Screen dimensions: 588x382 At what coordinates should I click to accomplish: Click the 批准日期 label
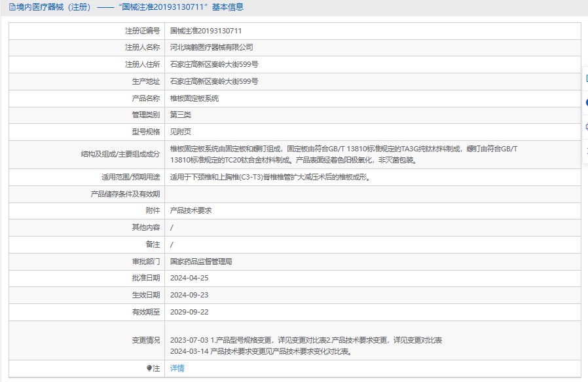pyautogui.click(x=146, y=278)
